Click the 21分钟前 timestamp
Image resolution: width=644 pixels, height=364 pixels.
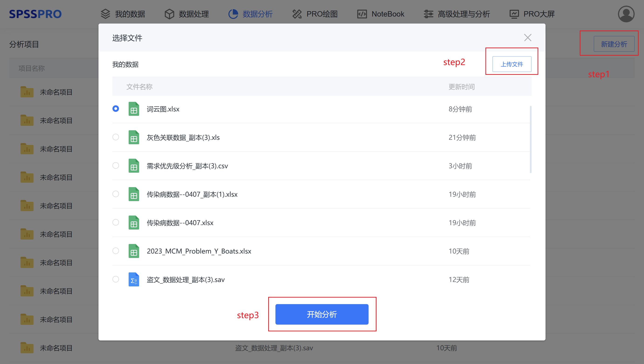(462, 137)
